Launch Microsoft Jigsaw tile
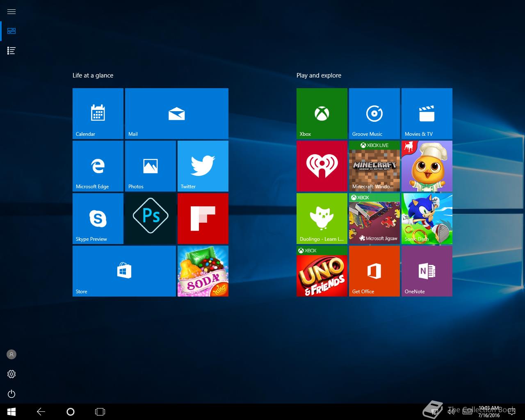525x420 pixels. [x=374, y=219]
